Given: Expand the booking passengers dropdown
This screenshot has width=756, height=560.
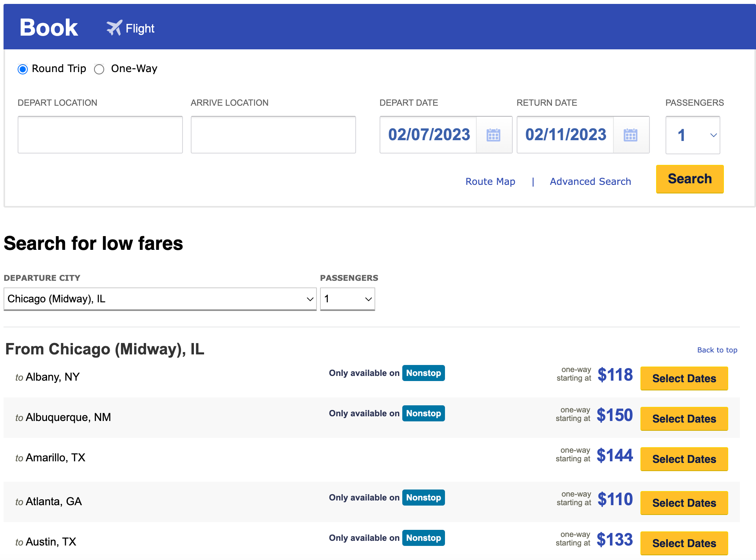Looking at the screenshot, I should pos(693,135).
